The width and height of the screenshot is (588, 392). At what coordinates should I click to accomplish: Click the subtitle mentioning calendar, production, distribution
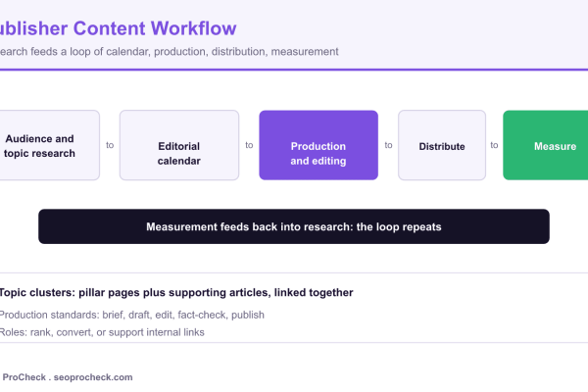[170, 52]
